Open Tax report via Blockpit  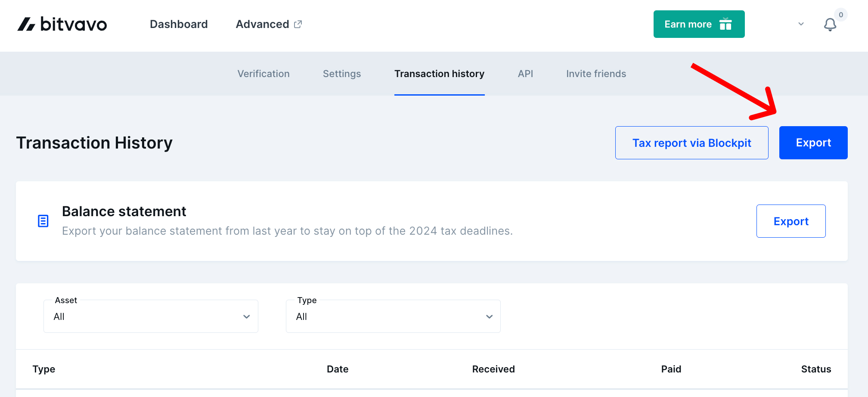(691, 143)
